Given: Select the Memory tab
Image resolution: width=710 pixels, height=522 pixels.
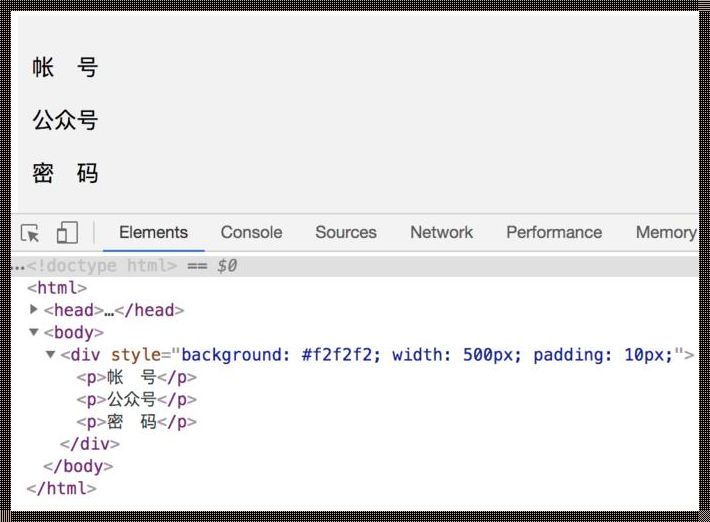Looking at the screenshot, I should click(x=665, y=232).
